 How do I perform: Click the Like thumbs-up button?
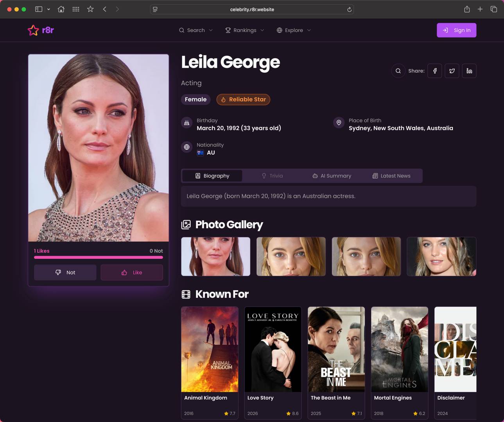131,272
